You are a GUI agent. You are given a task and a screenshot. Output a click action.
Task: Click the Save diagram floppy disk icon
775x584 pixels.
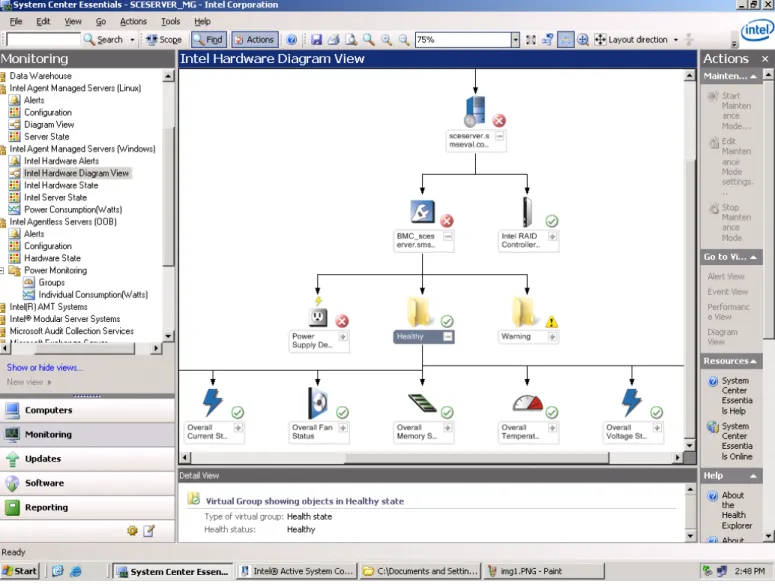point(316,40)
